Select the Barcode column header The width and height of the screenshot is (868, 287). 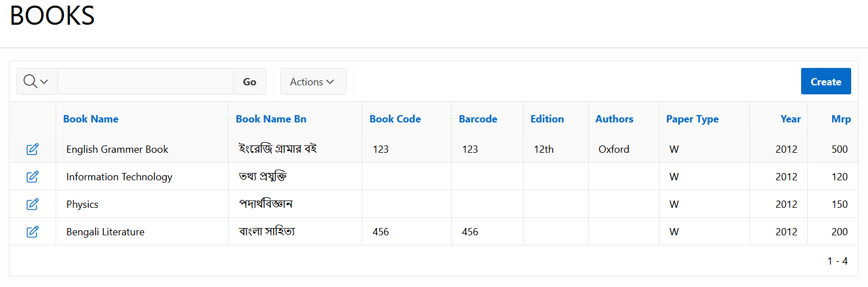478,119
